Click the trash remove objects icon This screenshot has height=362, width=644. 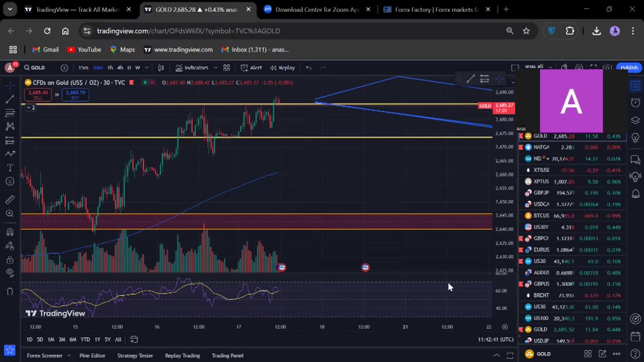[x=10, y=291]
